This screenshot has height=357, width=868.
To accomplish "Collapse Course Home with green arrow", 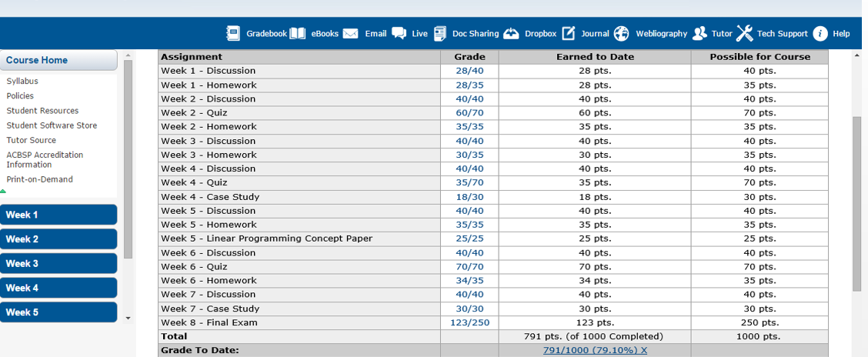I will tap(3, 191).
